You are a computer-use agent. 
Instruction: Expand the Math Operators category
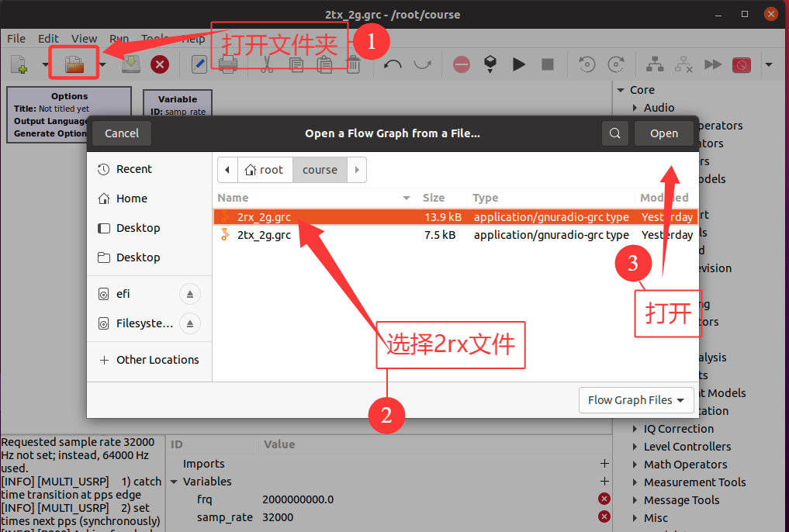[635, 465]
